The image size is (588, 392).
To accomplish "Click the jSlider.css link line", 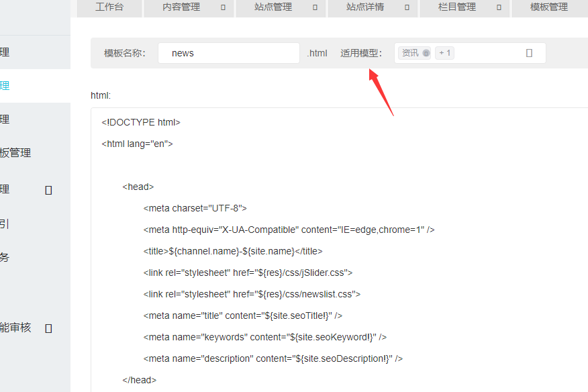I will tap(248, 273).
